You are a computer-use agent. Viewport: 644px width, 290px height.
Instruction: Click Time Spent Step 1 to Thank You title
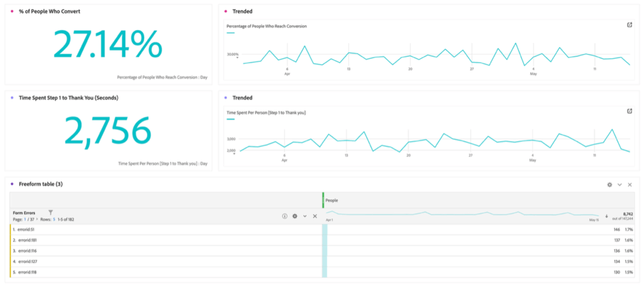point(69,98)
